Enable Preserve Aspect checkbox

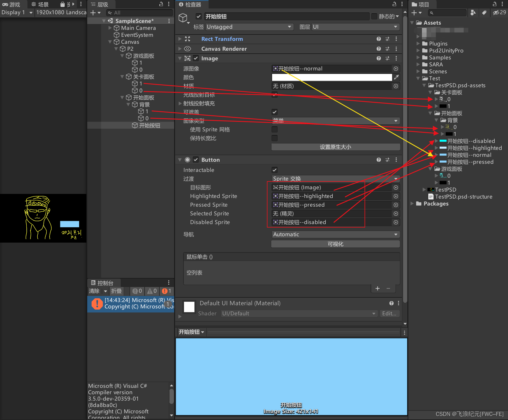pos(275,138)
